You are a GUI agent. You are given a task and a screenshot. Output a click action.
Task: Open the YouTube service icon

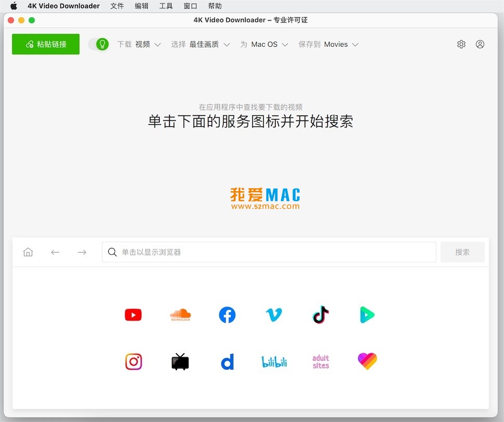pos(133,314)
